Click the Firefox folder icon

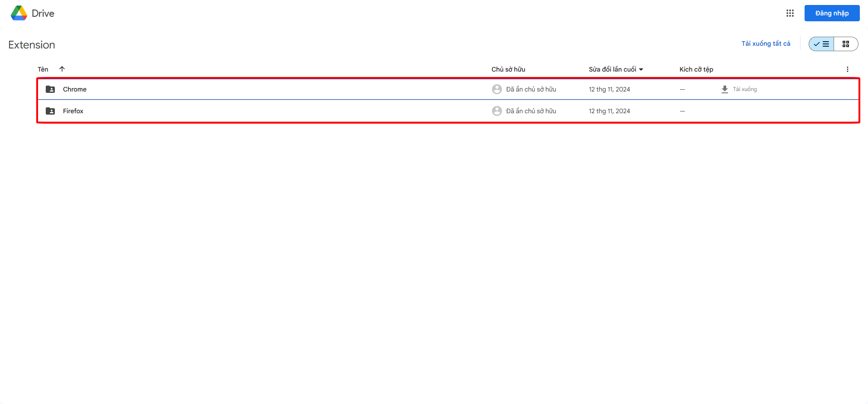pos(50,111)
